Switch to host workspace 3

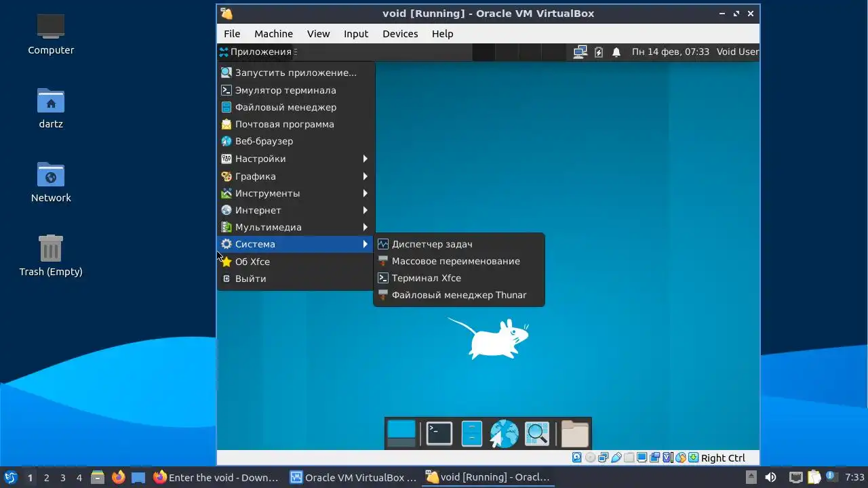(62, 477)
